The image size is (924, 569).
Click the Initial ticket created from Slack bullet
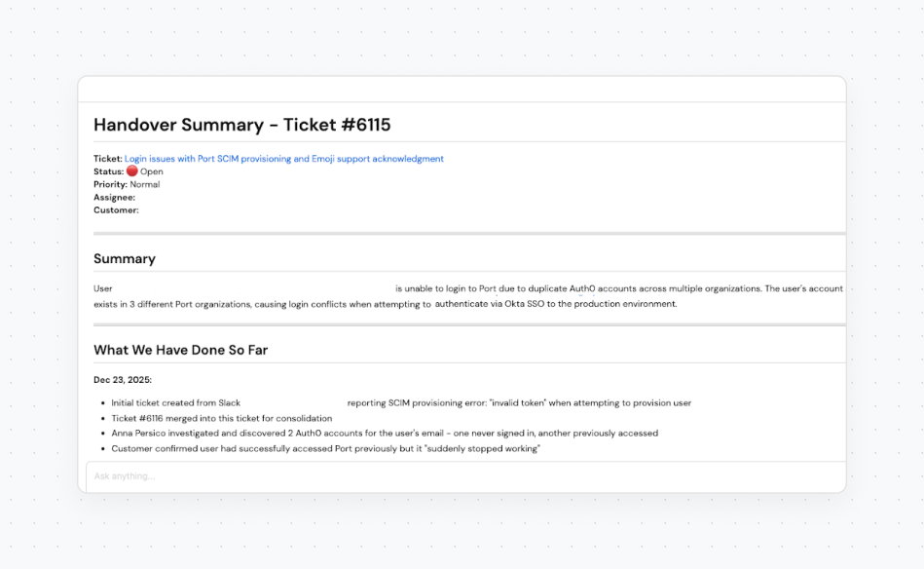pyautogui.click(x=401, y=403)
